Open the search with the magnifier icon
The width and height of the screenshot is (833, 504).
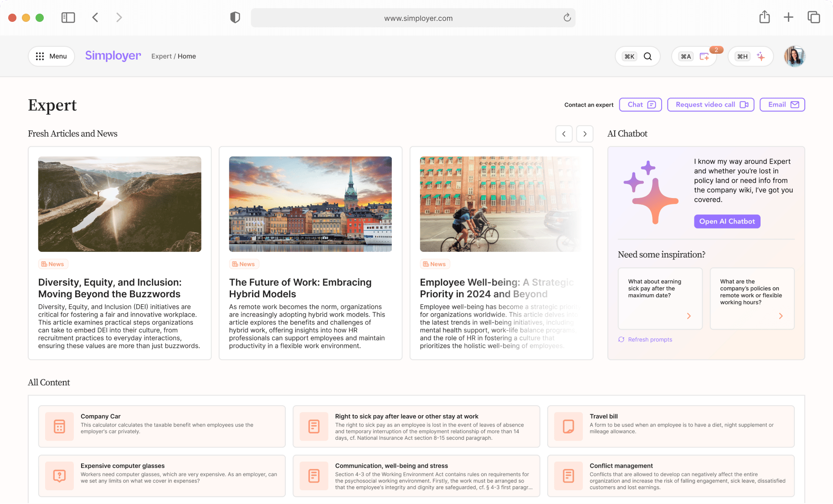(x=647, y=56)
